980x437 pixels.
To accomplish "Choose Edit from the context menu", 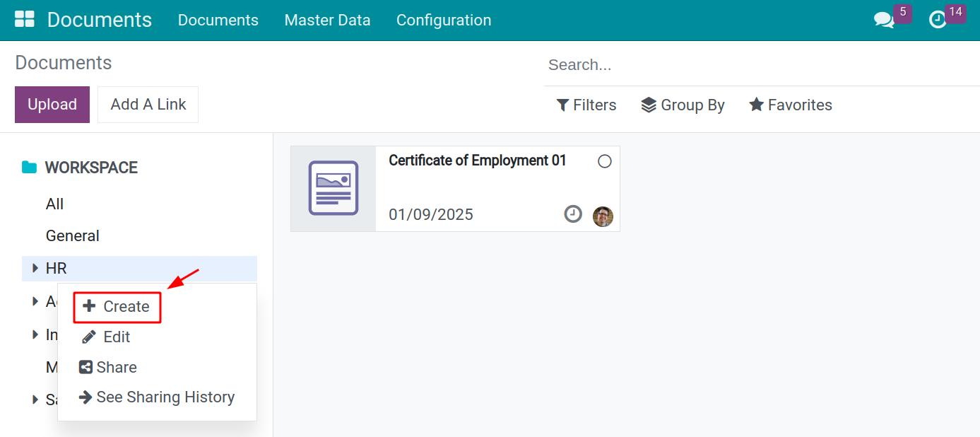I will (x=107, y=337).
